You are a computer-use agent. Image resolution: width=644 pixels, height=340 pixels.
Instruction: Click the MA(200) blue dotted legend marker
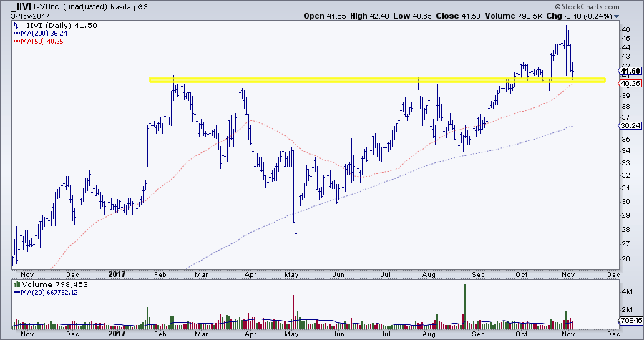pos(16,32)
